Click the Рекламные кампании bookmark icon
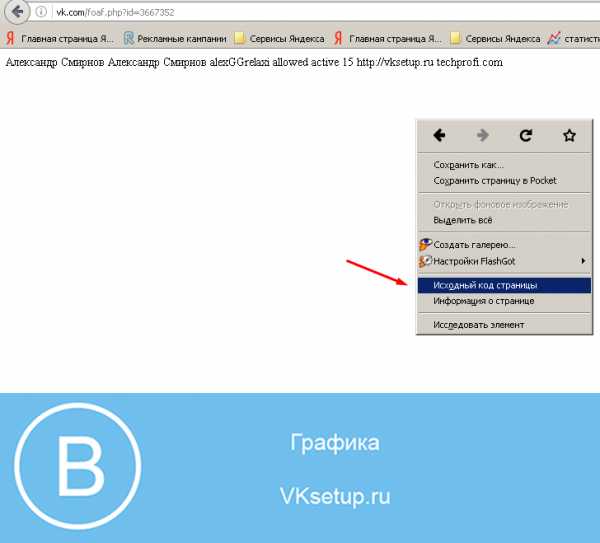 [x=129, y=39]
